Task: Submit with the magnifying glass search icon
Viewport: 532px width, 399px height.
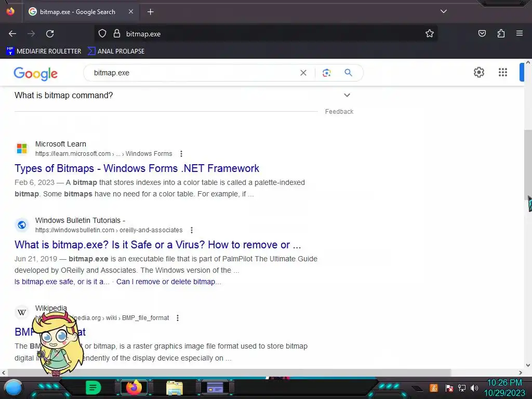Action: (x=348, y=73)
